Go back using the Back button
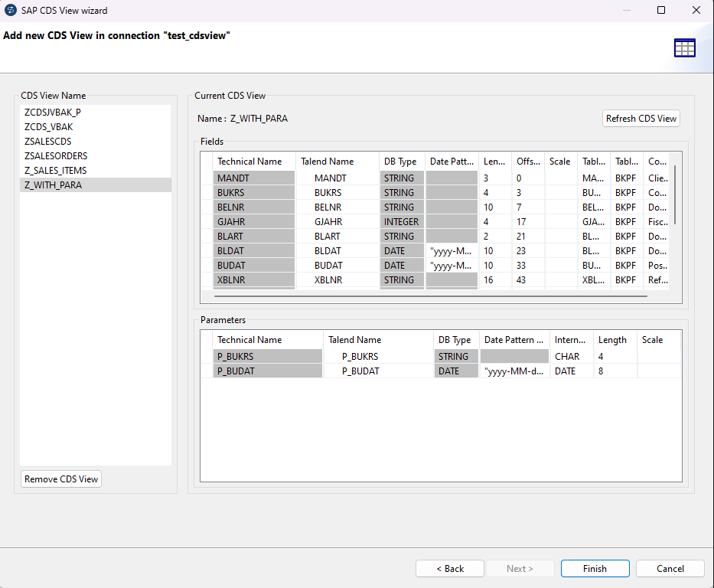The width and height of the screenshot is (714, 588). [x=449, y=568]
